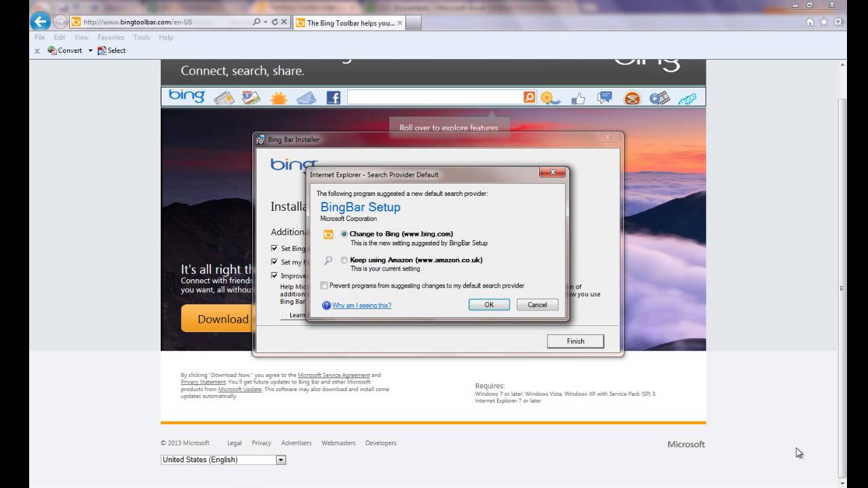868x488 pixels.
Task: Click Cancel in Search Provider Default dialog
Action: 537,305
